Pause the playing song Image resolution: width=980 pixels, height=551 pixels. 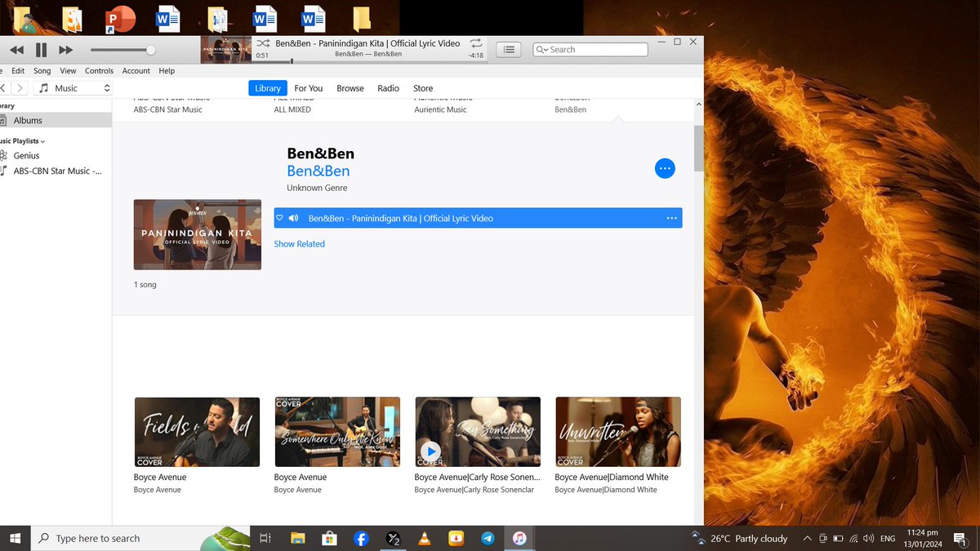[x=41, y=50]
